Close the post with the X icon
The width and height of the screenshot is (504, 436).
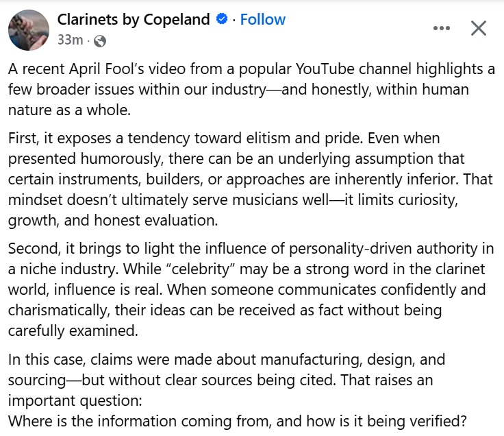click(x=479, y=28)
